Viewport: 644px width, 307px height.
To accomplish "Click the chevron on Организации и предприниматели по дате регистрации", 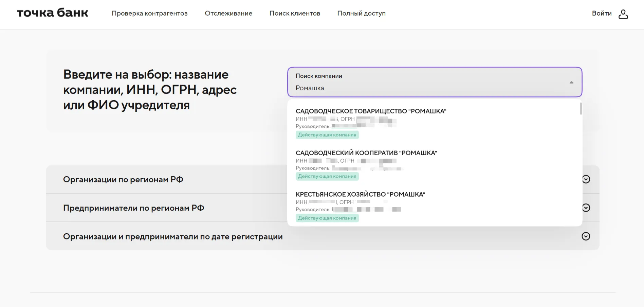I will 586,236.
